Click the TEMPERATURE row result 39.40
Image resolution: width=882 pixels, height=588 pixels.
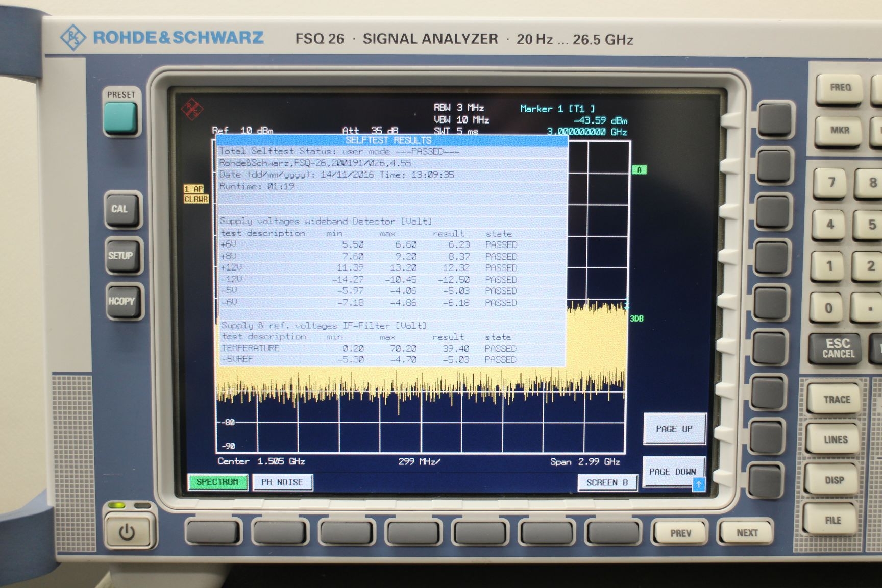456,349
